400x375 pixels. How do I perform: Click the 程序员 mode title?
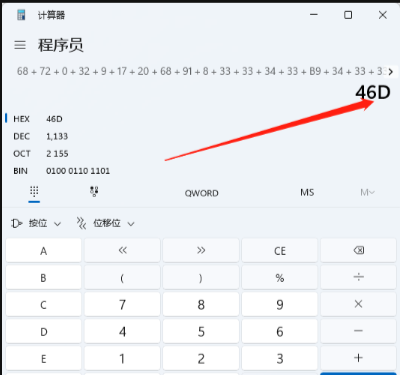click(60, 45)
